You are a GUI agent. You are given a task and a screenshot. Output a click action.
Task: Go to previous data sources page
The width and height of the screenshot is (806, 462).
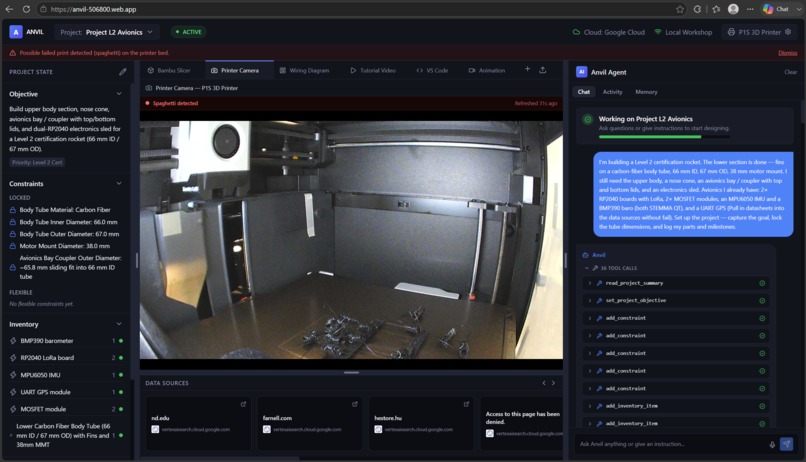click(544, 383)
